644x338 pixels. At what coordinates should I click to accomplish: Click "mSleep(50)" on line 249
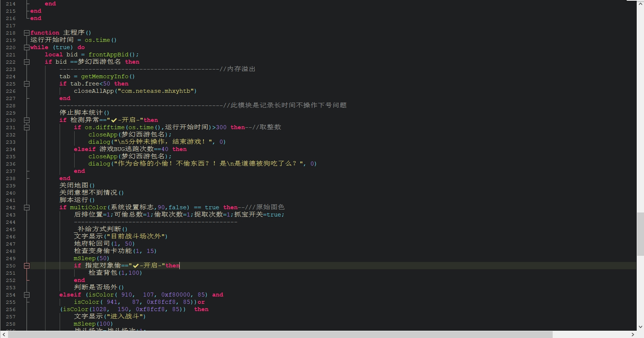coord(91,258)
